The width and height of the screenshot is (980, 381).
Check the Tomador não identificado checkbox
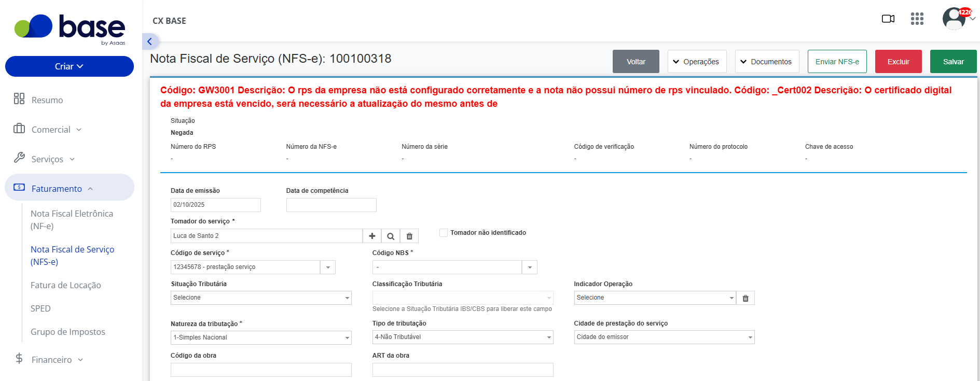444,233
